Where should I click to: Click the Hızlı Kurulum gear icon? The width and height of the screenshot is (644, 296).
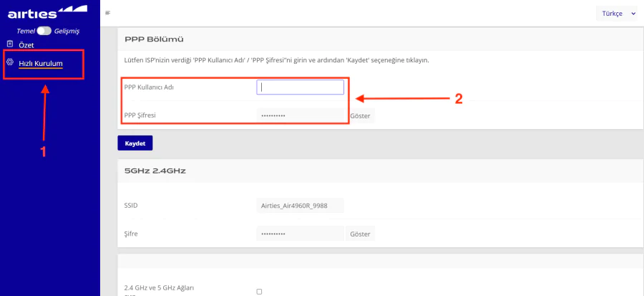[10, 63]
